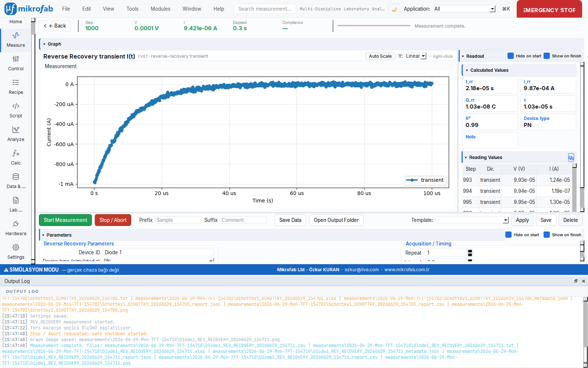Open the Modules menu
Image resolution: width=588 pixels, height=368 pixels.
pos(161,9)
